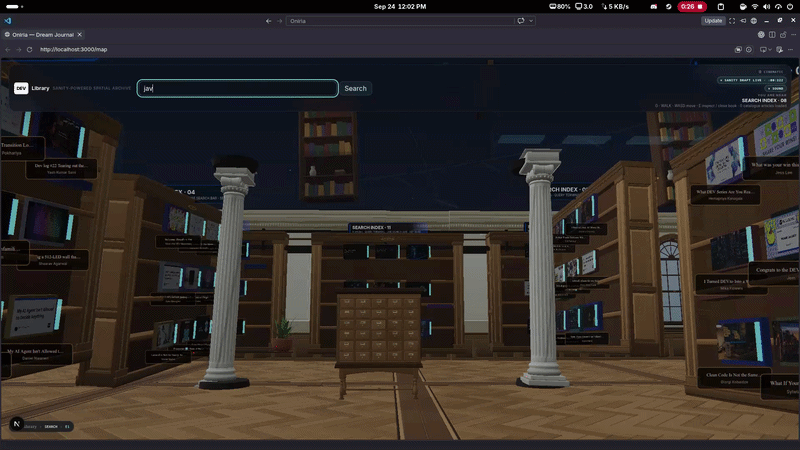Click the VS Code logo icon
Image resolution: width=800 pixels, height=450 pixels.
click(8, 21)
